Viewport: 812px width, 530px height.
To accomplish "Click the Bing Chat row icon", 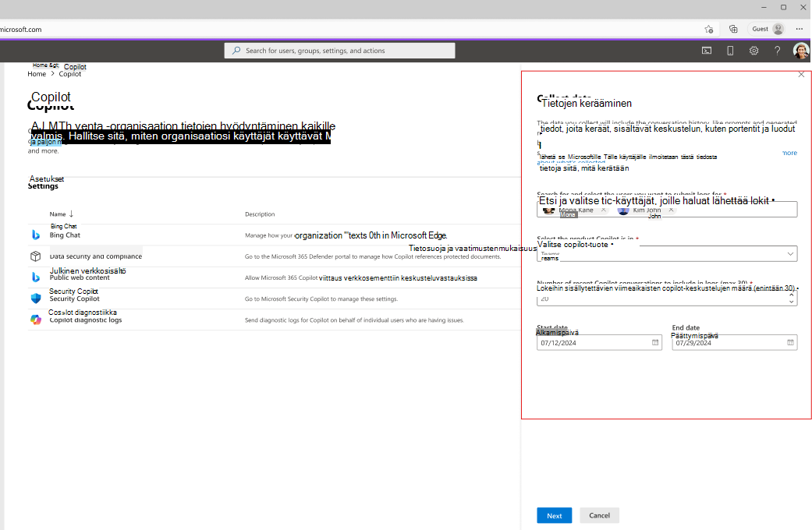I will point(36,235).
